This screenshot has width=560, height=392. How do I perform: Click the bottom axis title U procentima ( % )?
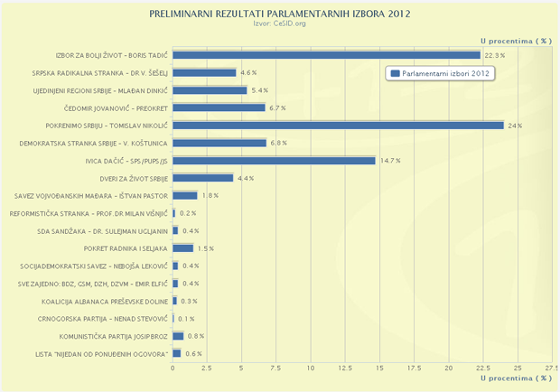516,378
